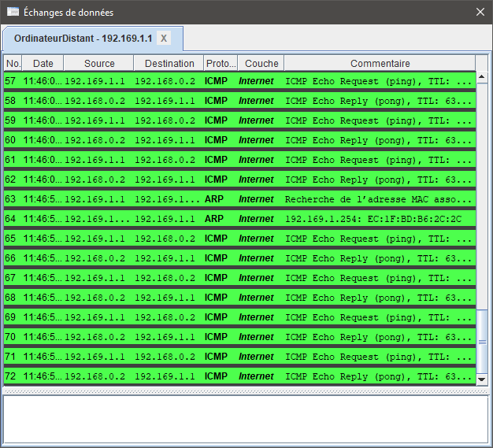This screenshot has width=493, height=448.
Task: Click the Source column header
Action: (x=99, y=64)
